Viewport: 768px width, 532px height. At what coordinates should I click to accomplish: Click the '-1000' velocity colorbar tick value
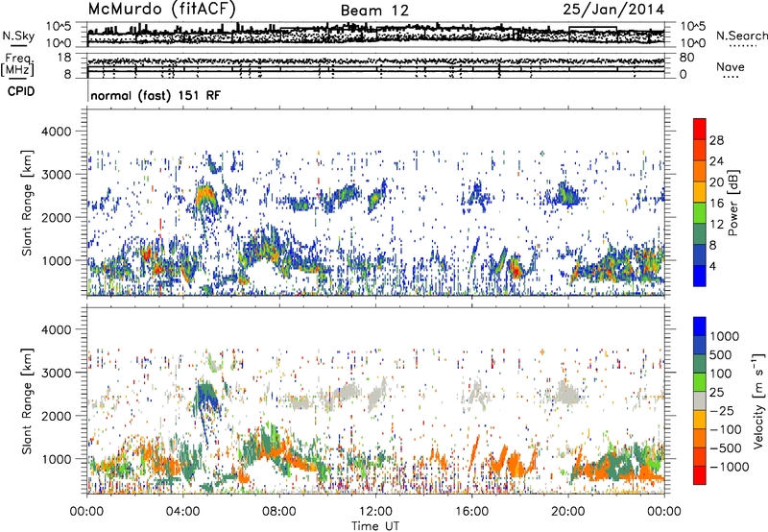(729, 467)
